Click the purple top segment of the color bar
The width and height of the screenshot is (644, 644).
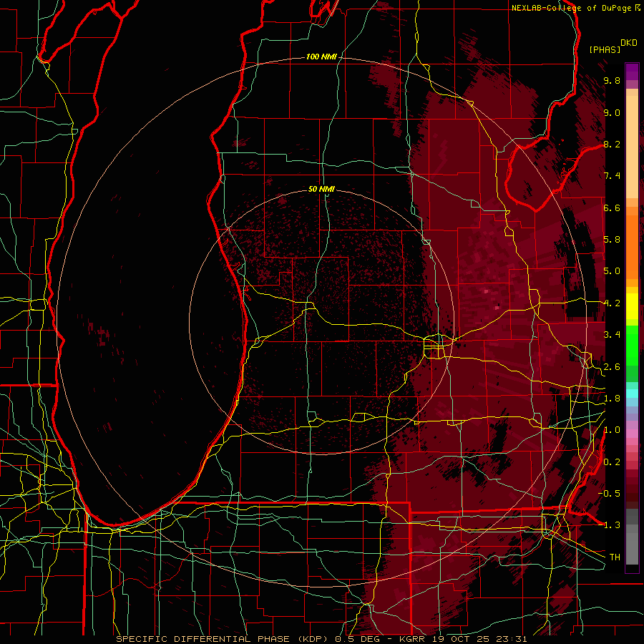tap(632, 72)
